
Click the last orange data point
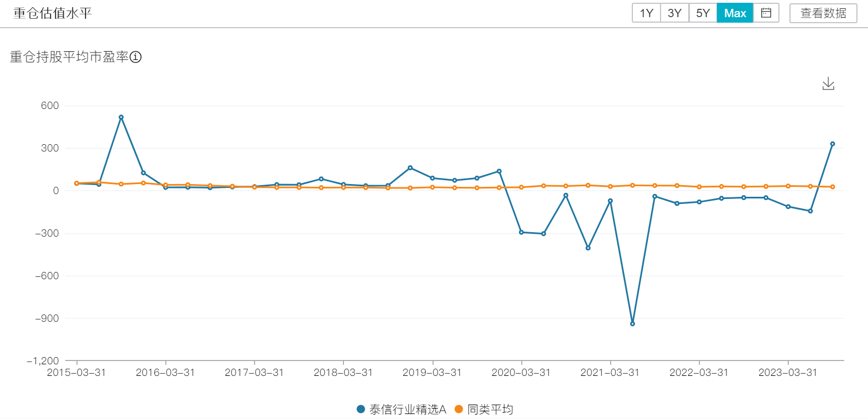(x=833, y=187)
